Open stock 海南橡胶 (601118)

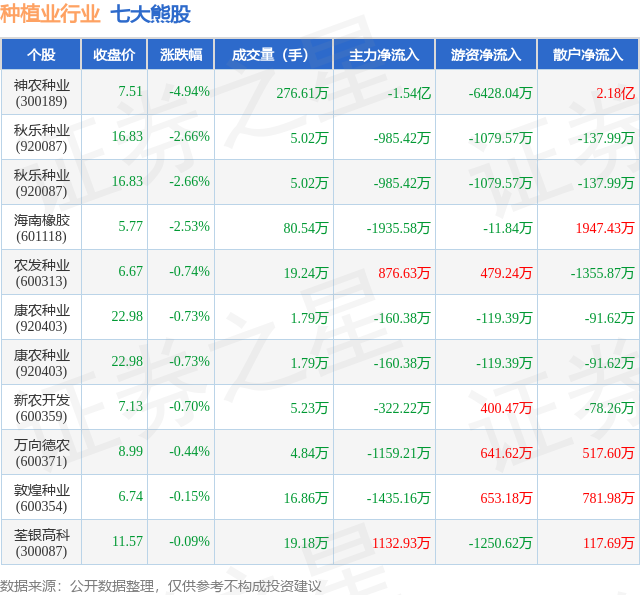coord(41,228)
